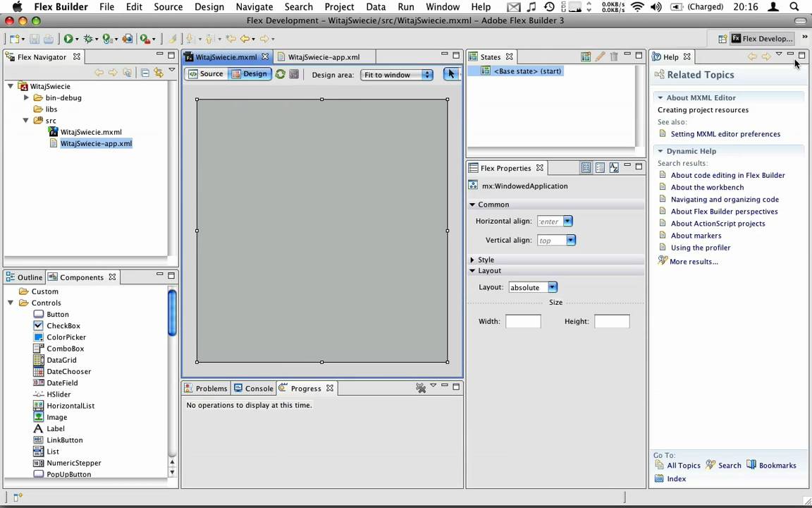This screenshot has height=508, width=812.
Task: Open the Spotlight search magnifier
Action: tap(794, 7)
